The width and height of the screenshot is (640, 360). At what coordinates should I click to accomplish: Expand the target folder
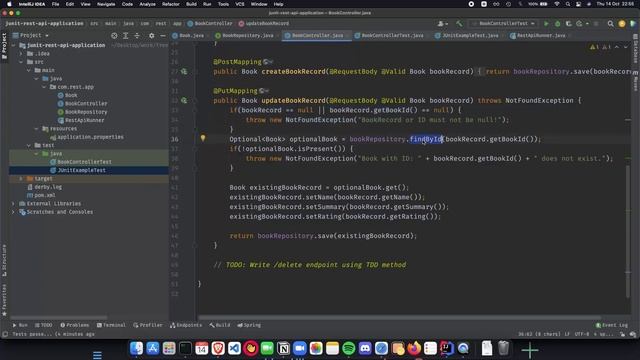[x=21, y=179]
